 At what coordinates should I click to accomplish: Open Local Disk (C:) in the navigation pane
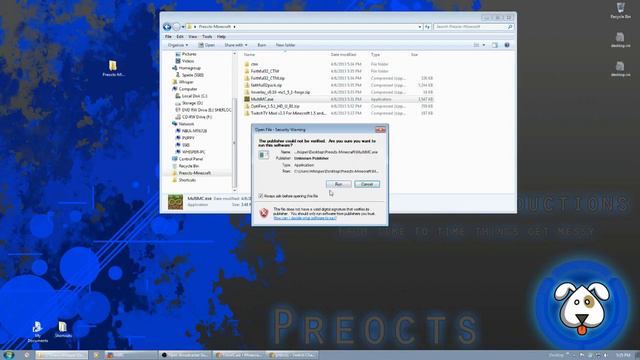click(x=194, y=96)
